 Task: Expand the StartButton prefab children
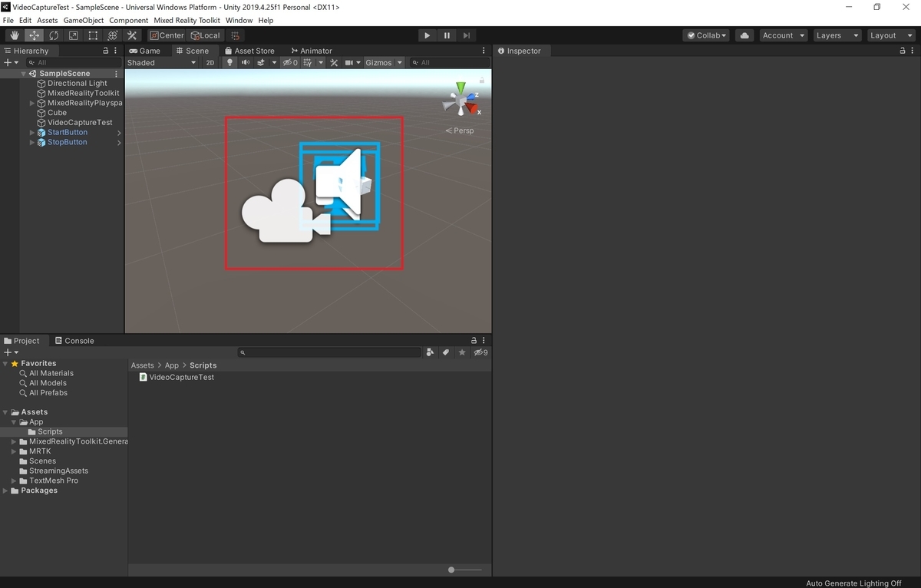(32, 133)
